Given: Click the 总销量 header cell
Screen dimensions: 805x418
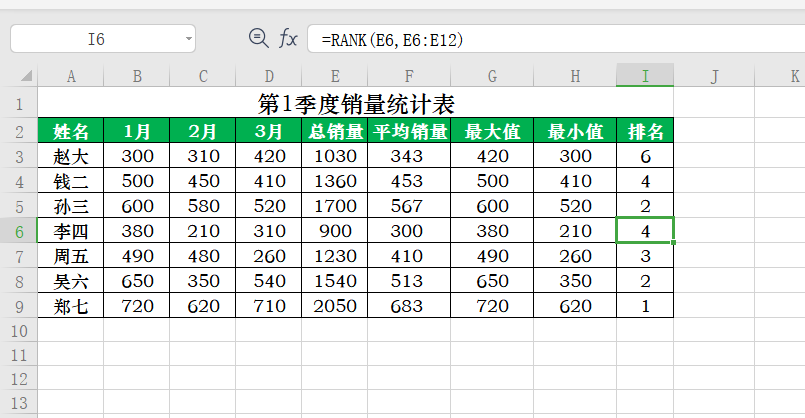Looking at the screenshot, I should pos(335,131).
